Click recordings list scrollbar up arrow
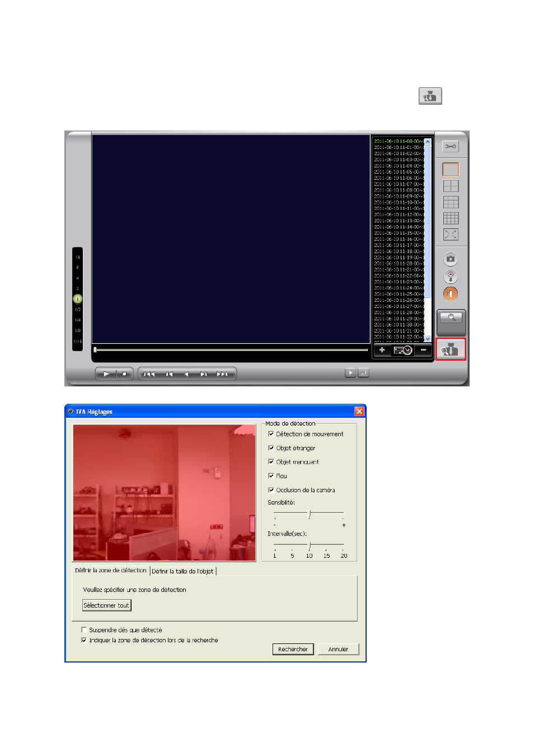The height and width of the screenshot is (756, 534). [428, 141]
